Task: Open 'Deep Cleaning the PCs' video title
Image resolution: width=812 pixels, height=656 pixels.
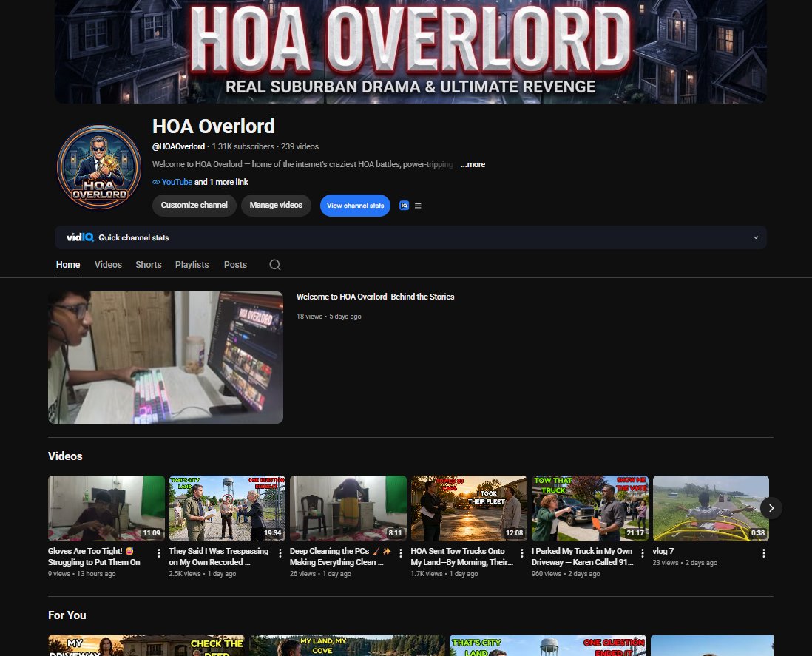Action: 340,557
